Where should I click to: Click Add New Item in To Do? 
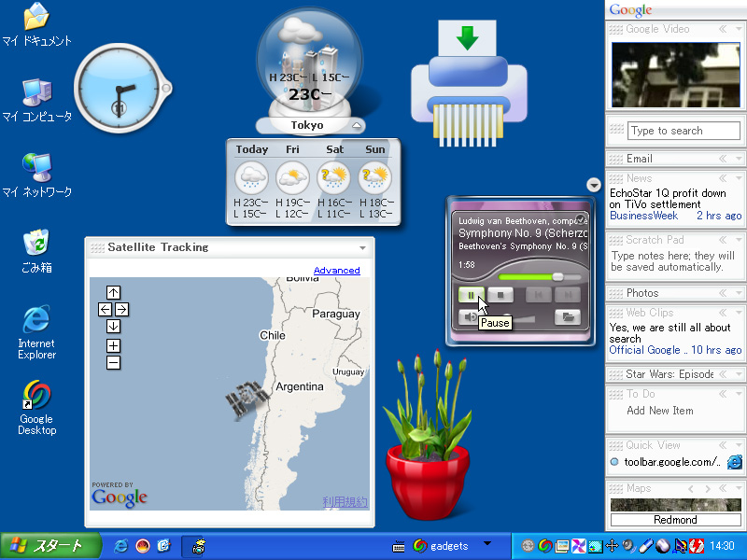(x=660, y=411)
